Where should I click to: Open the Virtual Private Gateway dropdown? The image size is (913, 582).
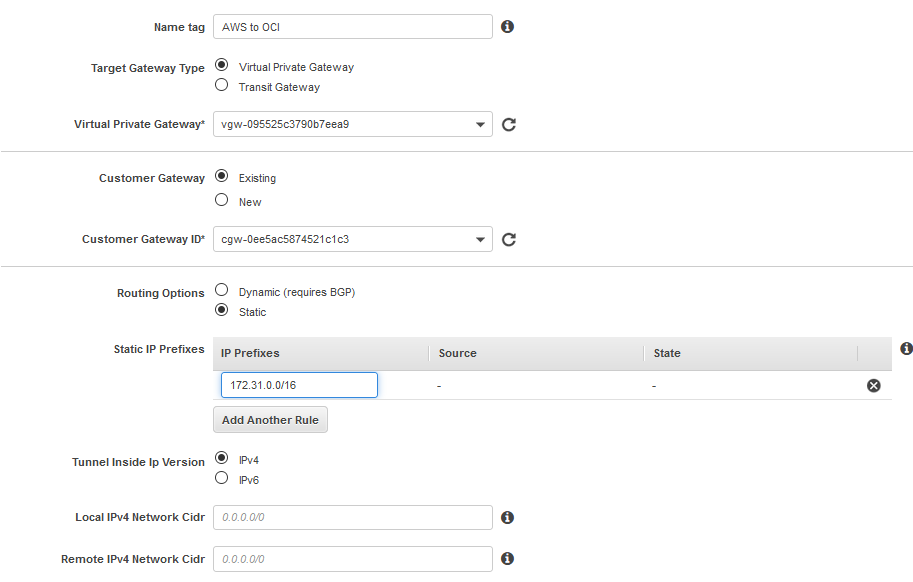[353, 125]
